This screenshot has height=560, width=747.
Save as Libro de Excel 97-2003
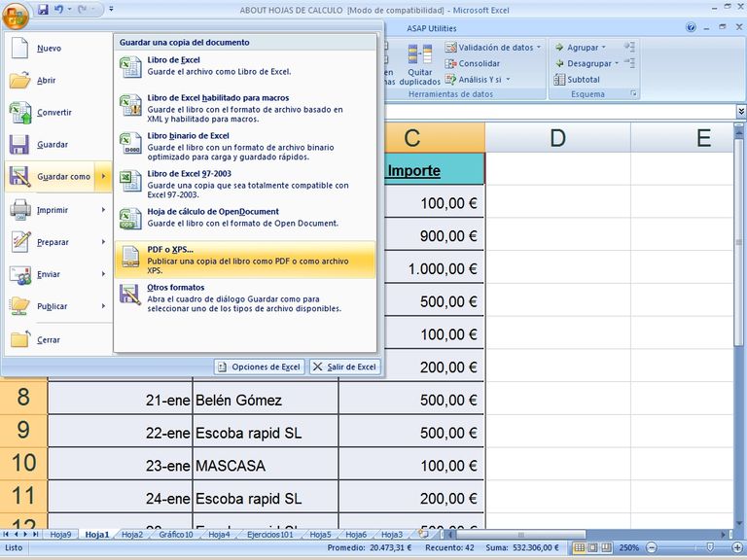coord(245,184)
